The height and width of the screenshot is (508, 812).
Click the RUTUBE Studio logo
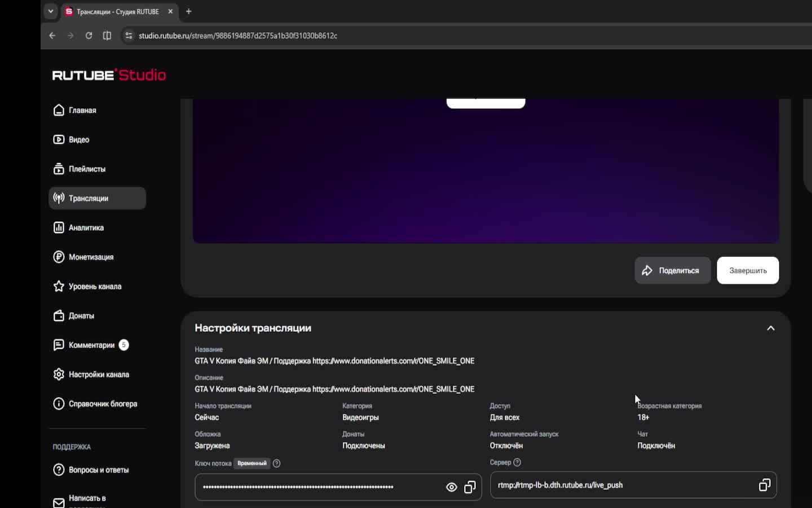click(109, 75)
